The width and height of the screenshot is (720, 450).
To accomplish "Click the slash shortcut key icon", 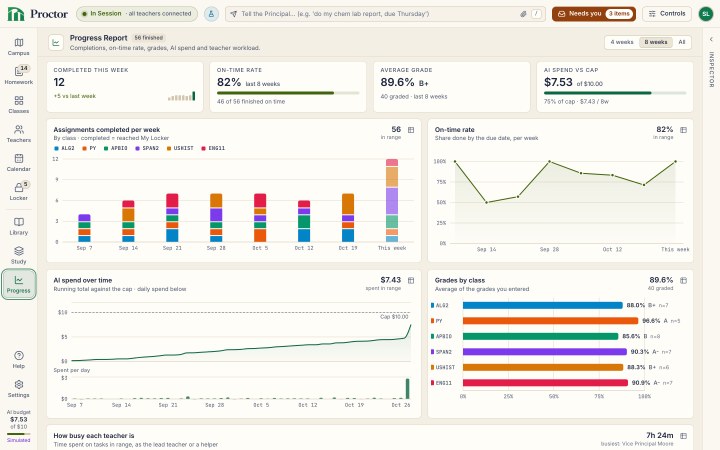I will point(536,14).
